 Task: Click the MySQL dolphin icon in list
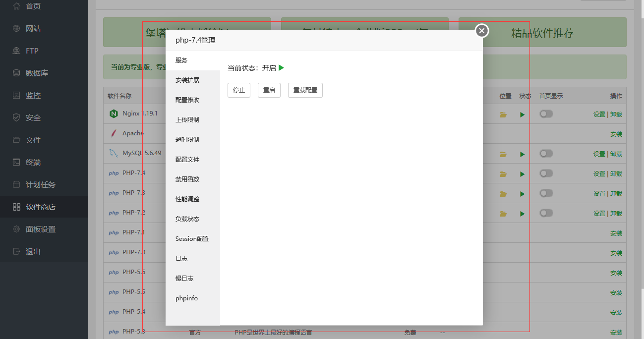(114, 154)
